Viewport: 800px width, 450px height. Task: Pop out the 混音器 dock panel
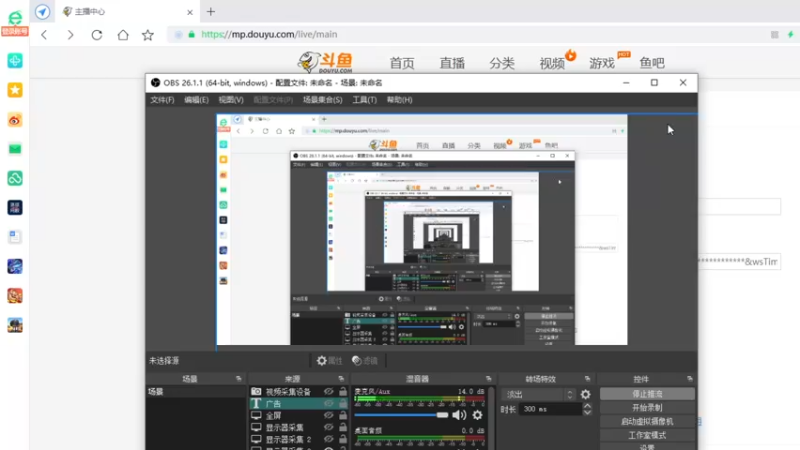(x=488, y=379)
